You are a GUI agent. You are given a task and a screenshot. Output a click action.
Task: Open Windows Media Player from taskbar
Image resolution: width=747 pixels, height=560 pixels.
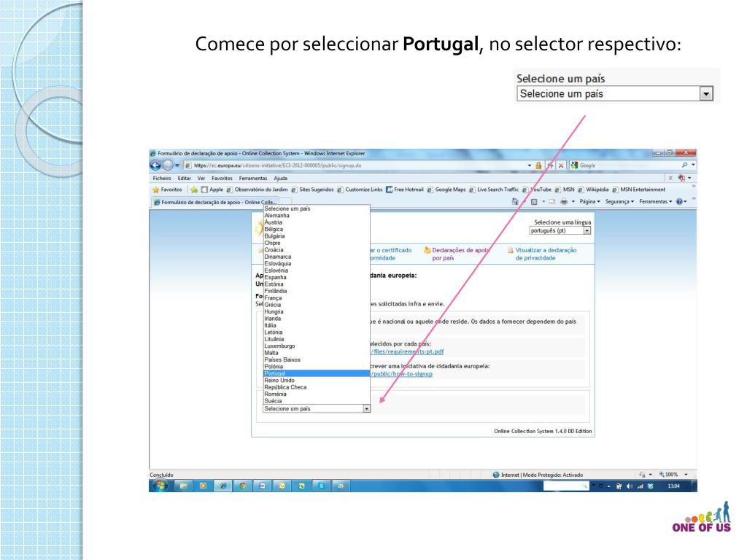tap(203, 486)
